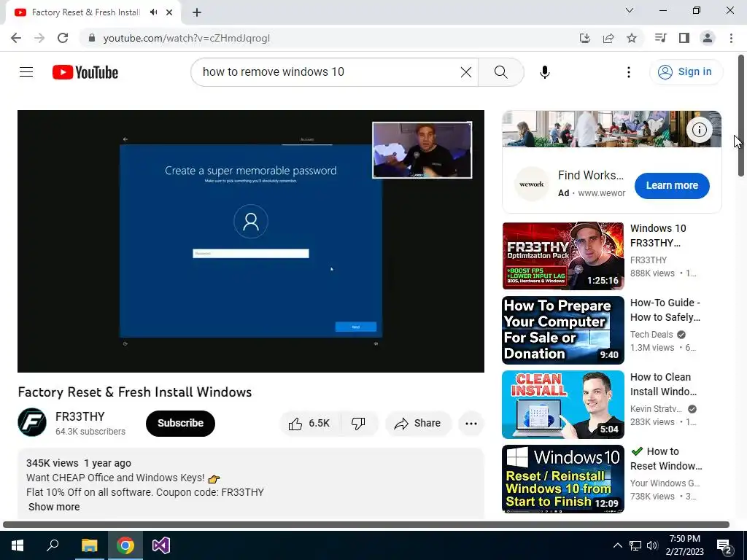Screen dimensions: 747x560
Task: Bookmark this page with star icon
Action: pyautogui.click(x=631, y=38)
